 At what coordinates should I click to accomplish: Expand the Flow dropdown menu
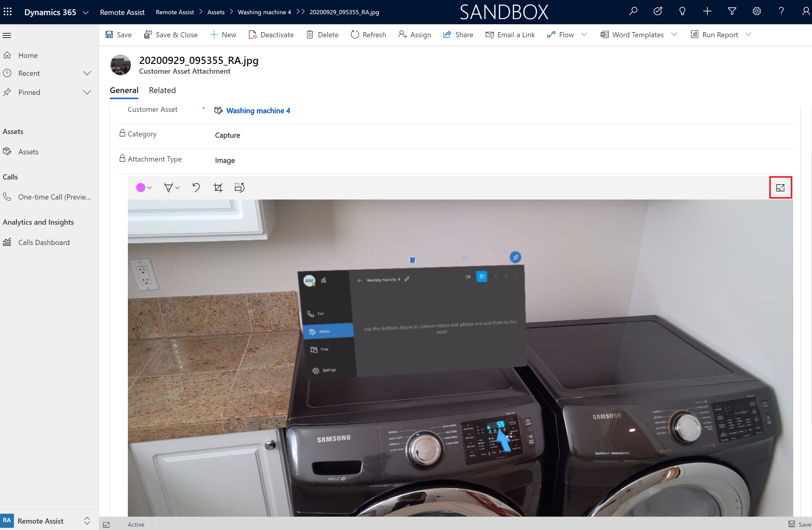coord(585,34)
